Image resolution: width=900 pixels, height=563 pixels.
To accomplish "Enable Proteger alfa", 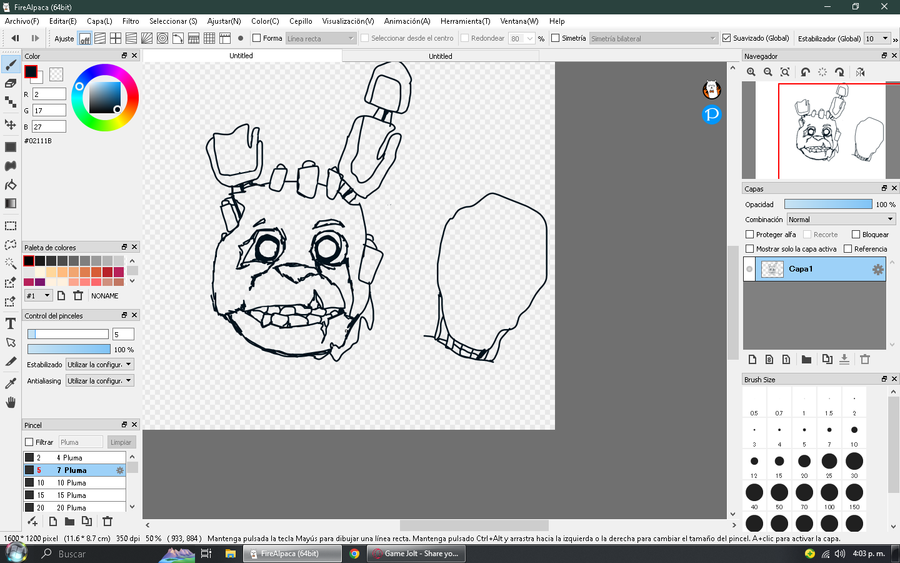I will pos(750,234).
